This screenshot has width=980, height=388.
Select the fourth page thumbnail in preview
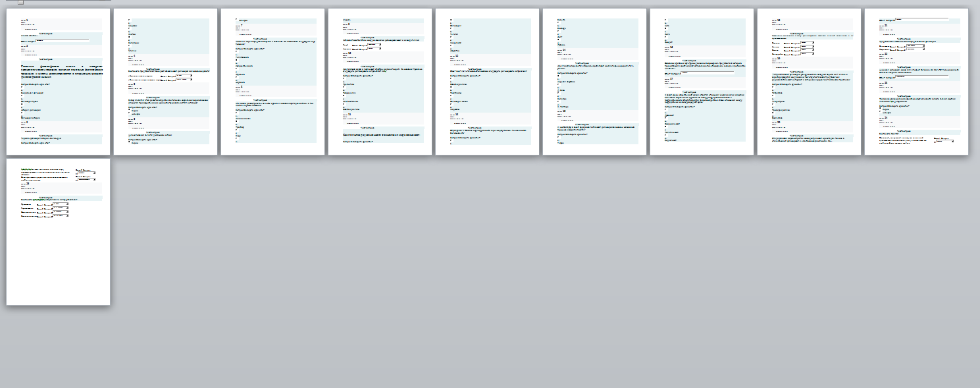point(380,82)
